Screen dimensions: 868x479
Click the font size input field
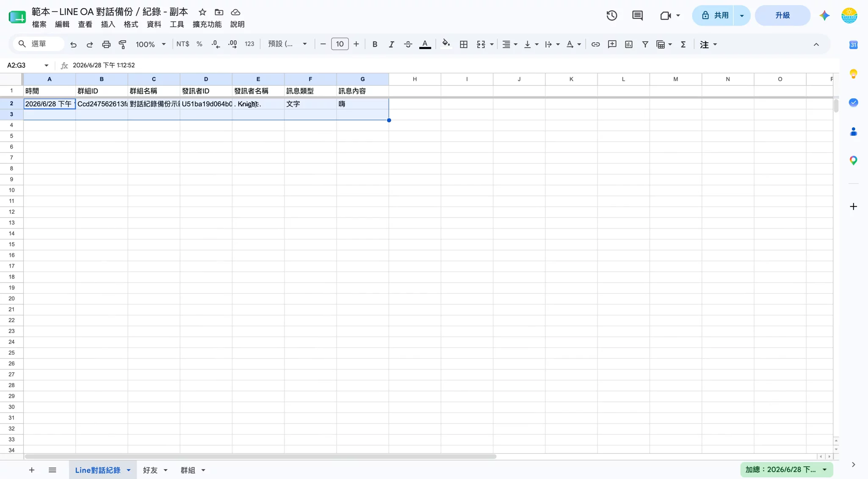[x=340, y=44]
